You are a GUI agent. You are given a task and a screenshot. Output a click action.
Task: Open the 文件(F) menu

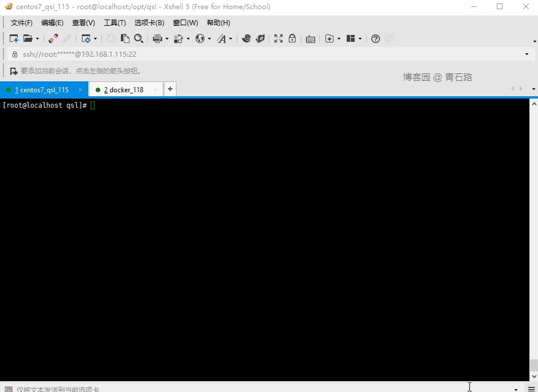coord(22,23)
